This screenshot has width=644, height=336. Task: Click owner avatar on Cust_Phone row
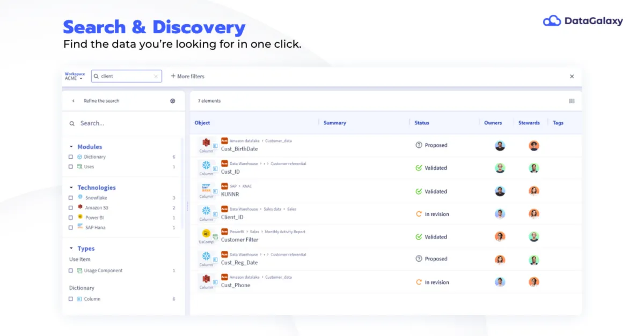point(500,282)
